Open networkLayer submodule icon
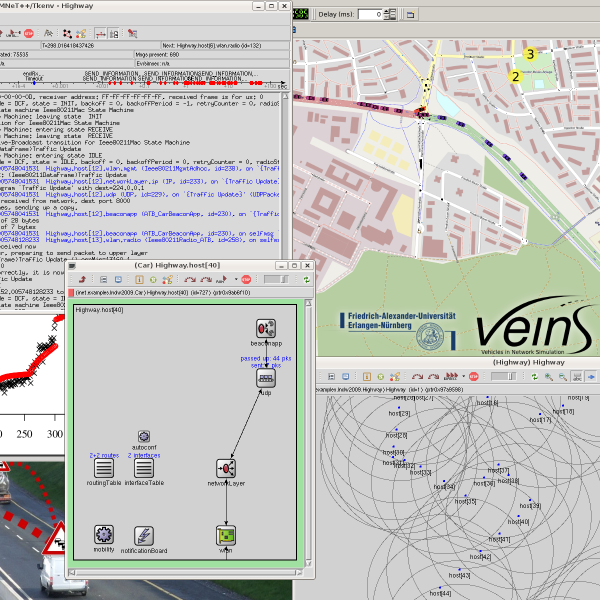 (x=226, y=468)
